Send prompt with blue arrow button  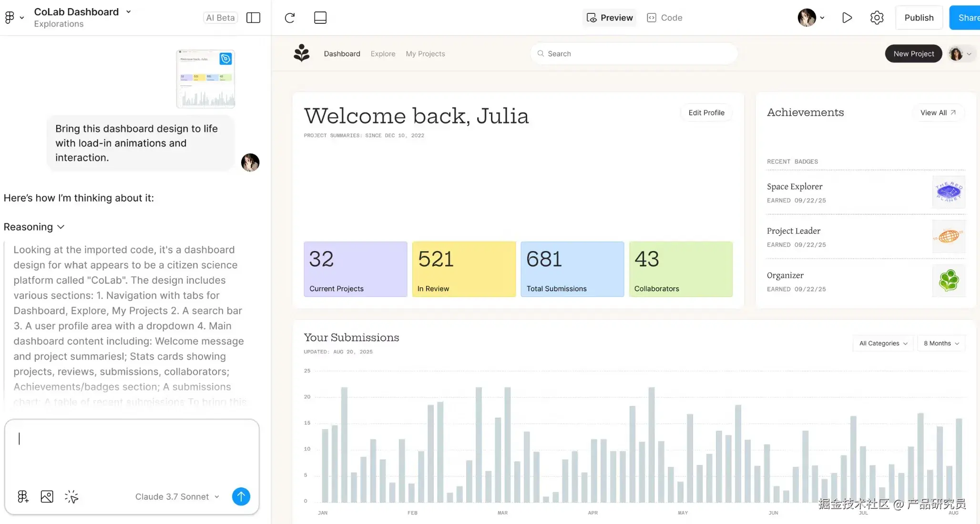point(241,497)
